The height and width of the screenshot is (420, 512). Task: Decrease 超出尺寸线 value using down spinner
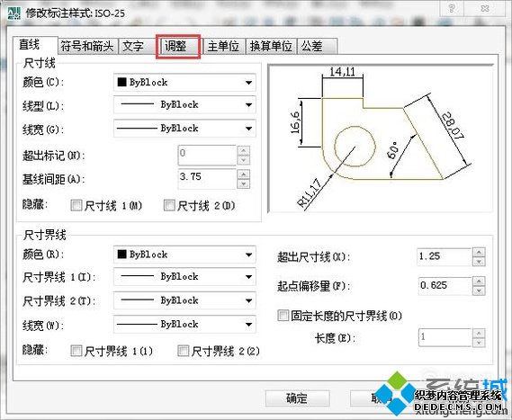(479, 262)
